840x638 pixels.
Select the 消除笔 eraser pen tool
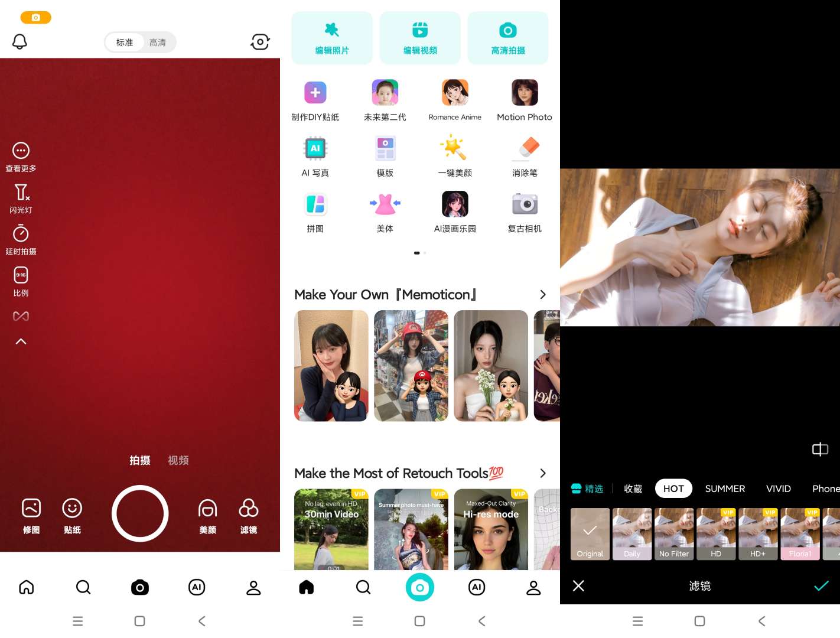(x=524, y=156)
